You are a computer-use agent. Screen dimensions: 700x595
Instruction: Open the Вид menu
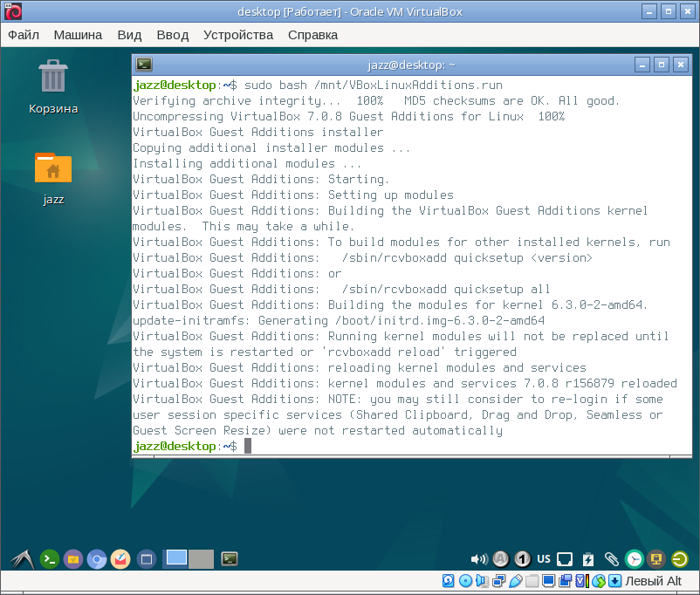point(129,35)
